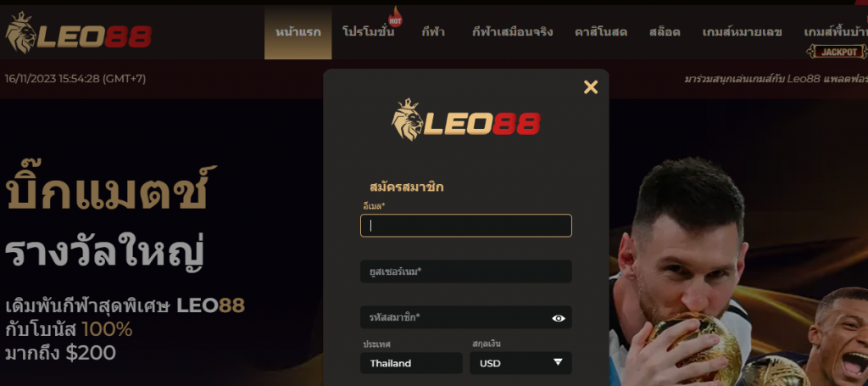Open the เกมส์หมายเลข number games menu
868x386 pixels.
tap(742, 32)
